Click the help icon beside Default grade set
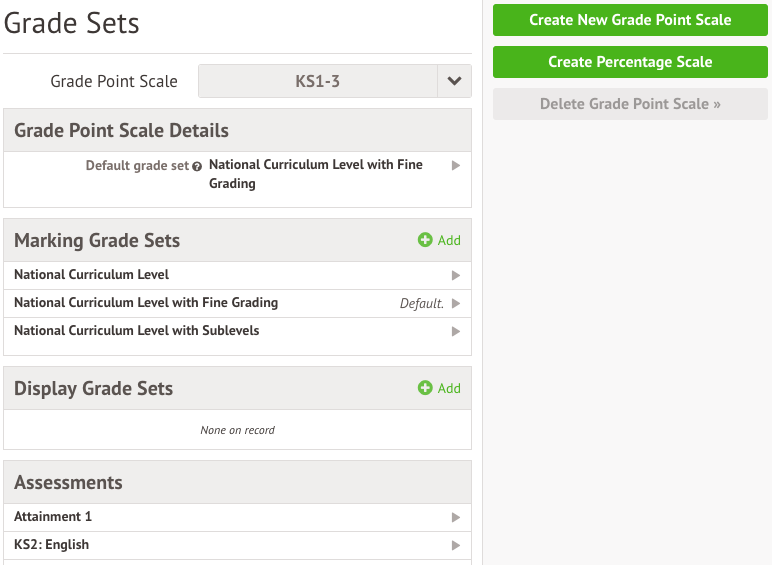Image resolution: width=772 pixels, height=565 pixels. coord(197,166)
